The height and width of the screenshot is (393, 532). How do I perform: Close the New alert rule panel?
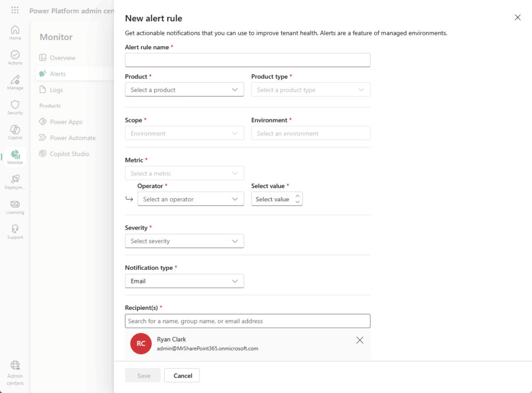point(517,17)
